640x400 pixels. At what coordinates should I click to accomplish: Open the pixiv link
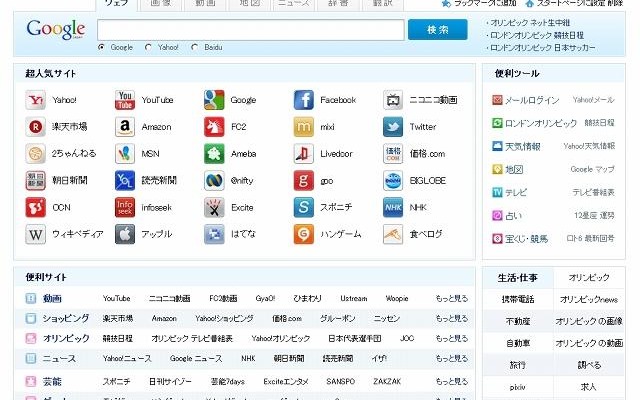point(517,387)
